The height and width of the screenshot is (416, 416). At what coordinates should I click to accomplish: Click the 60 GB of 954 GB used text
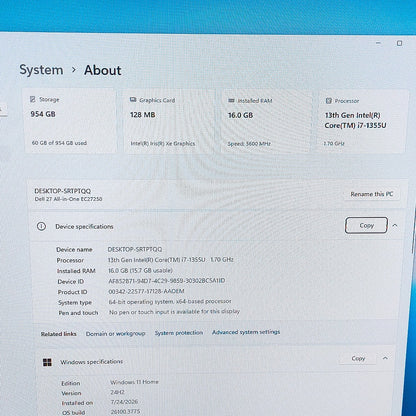click(x=59, y=143)
